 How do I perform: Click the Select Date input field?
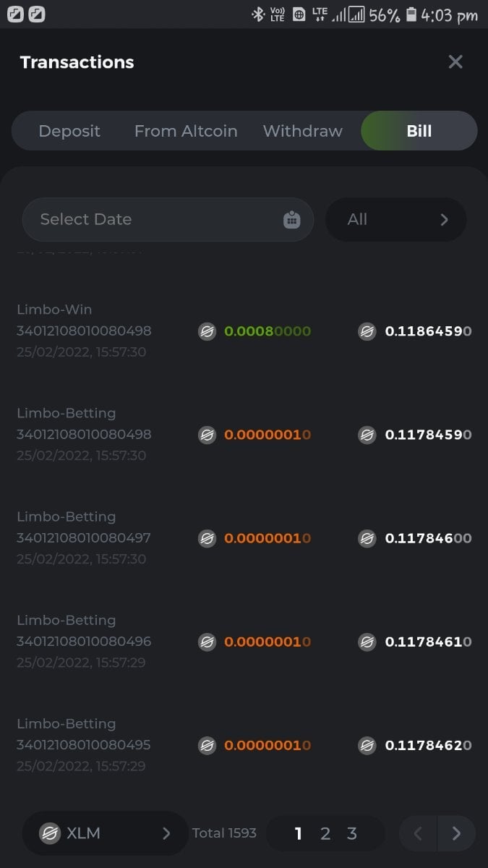(152, 220)
